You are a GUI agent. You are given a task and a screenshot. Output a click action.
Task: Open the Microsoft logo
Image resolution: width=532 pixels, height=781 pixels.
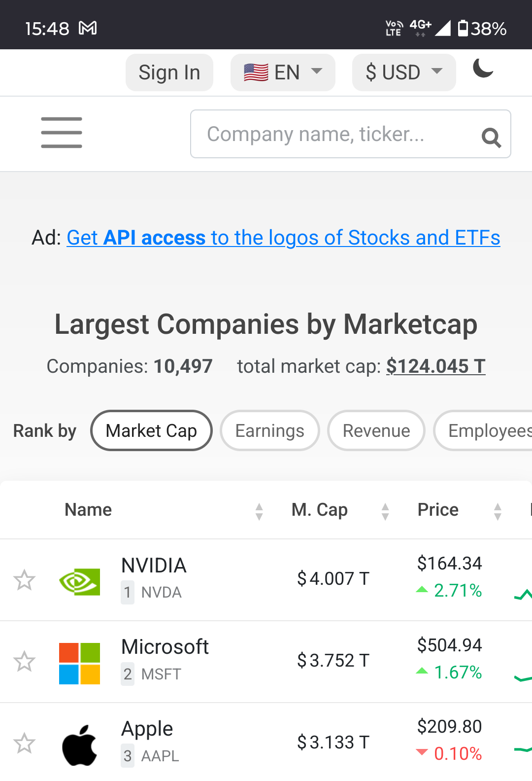click(79, 663)
